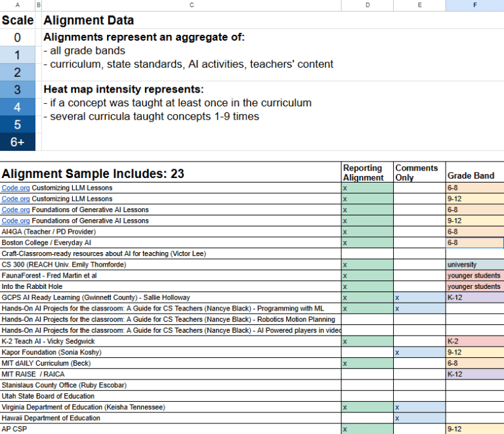This screenshot has height=434, width=504.
Task: Select the scale 3 blue cell
Action: (x=17, y=89)
